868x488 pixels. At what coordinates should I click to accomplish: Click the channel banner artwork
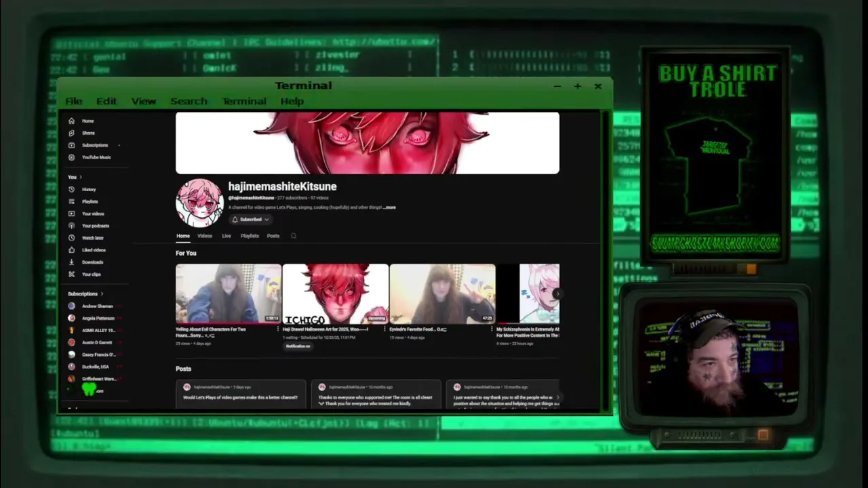(x=368, y=143)
